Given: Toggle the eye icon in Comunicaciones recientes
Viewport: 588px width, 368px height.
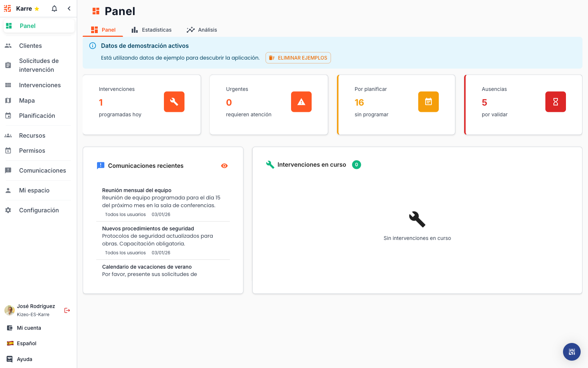Looking at the screenshot, I should [224, 166].
